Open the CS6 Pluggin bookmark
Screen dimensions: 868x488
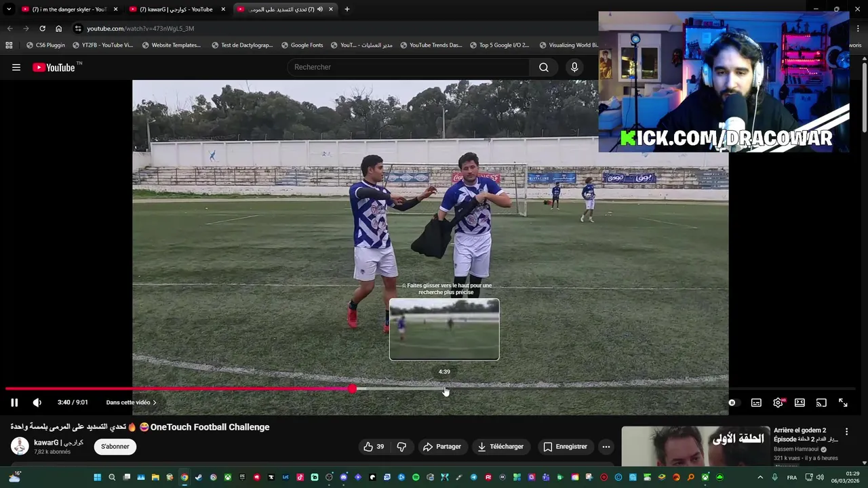click(x=45, y=45)
